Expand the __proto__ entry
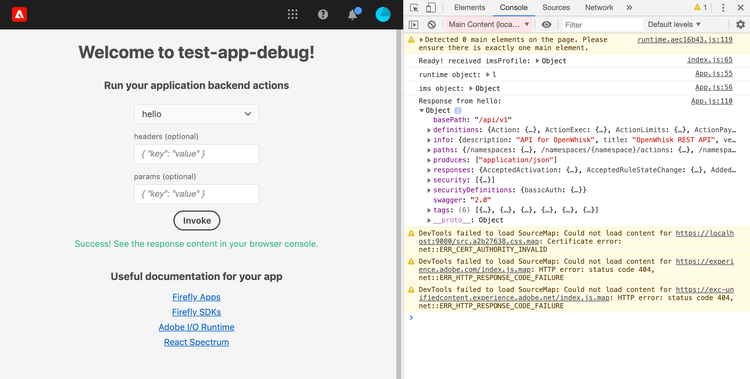 (429, 221)
